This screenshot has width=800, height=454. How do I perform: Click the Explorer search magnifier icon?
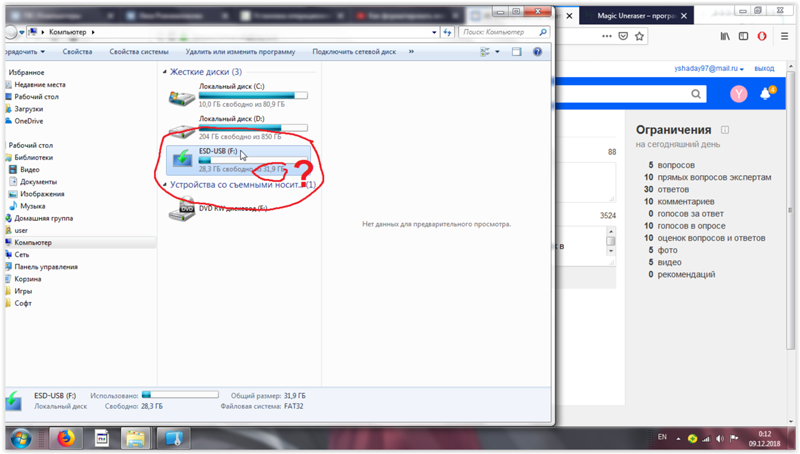coord(543,32)
